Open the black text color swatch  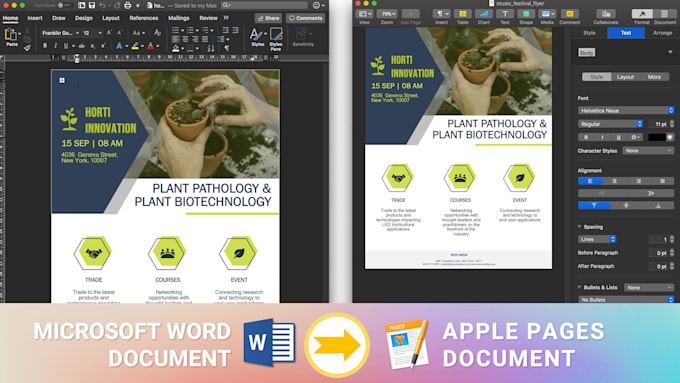point(657,137)
